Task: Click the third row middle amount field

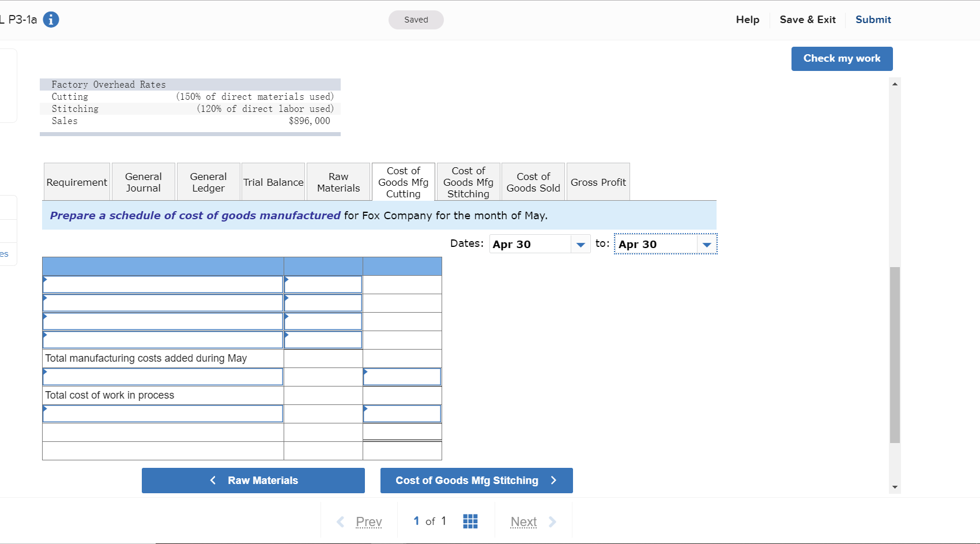Action: 323,321
